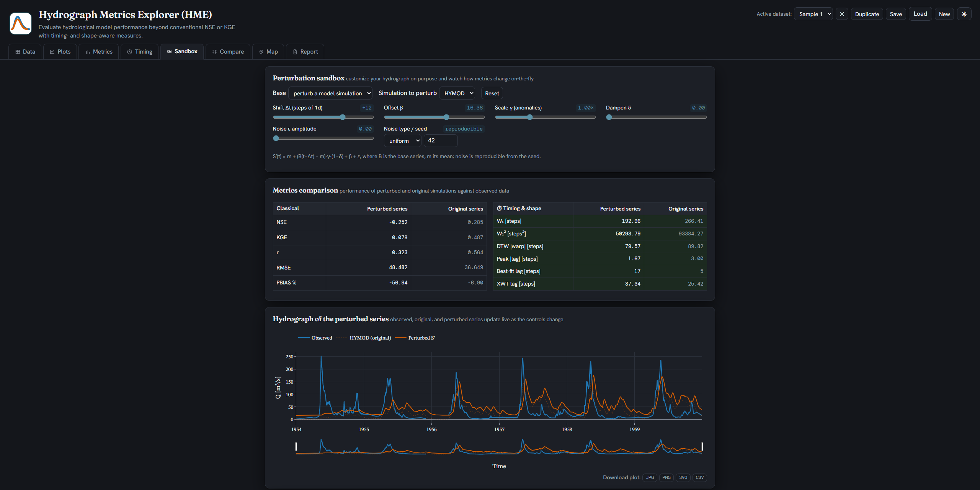Click the DTW |warp| [steps] row label

(520, 246)
